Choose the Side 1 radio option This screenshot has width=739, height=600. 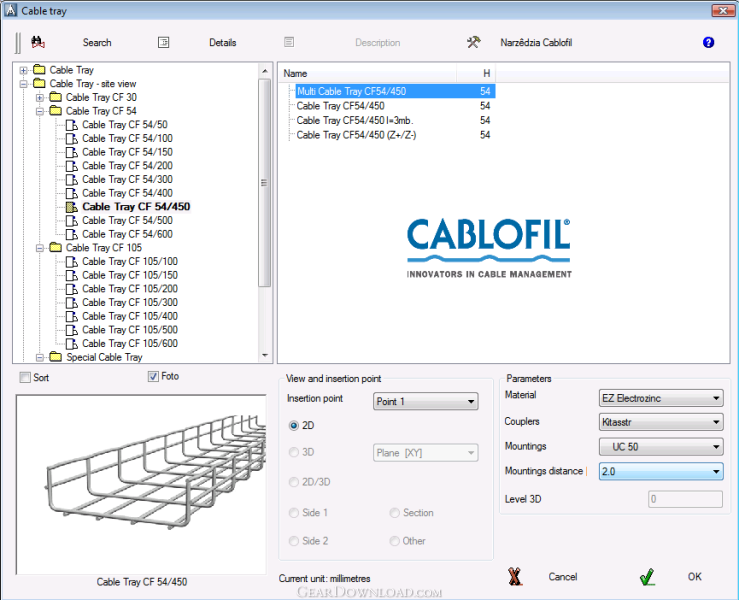point(294,512)
